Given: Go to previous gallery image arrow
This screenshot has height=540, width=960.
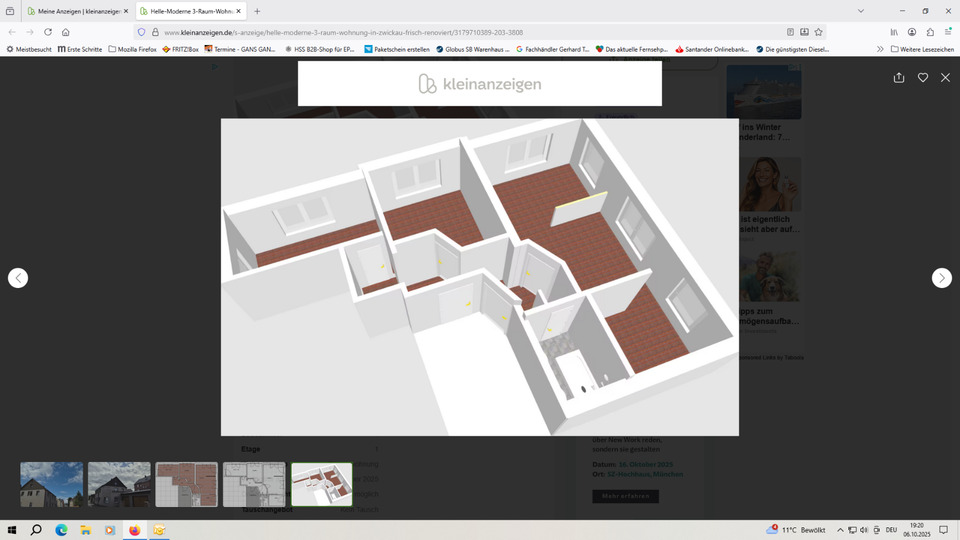Looking at the screenshot, I should coord(18,278).
